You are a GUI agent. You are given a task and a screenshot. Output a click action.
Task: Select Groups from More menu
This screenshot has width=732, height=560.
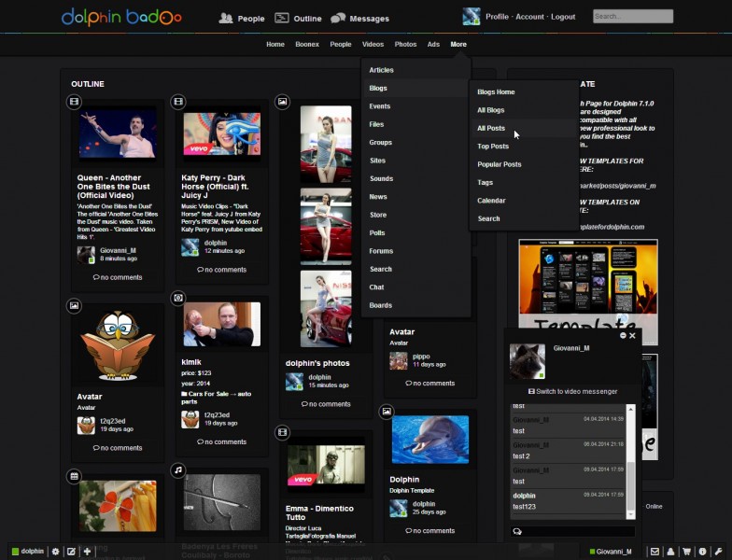coord(381,142)
